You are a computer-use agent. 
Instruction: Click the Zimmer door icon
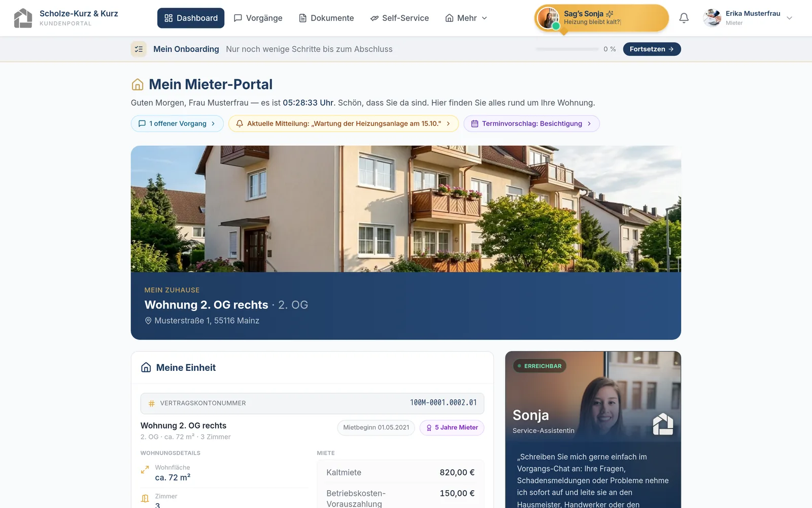(x=145, y=498)
